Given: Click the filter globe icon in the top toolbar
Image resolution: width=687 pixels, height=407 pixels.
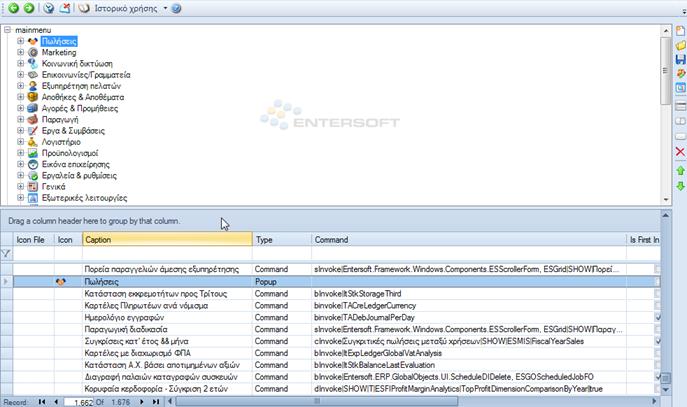Looking at the screenshot, I should coord(49,8).
